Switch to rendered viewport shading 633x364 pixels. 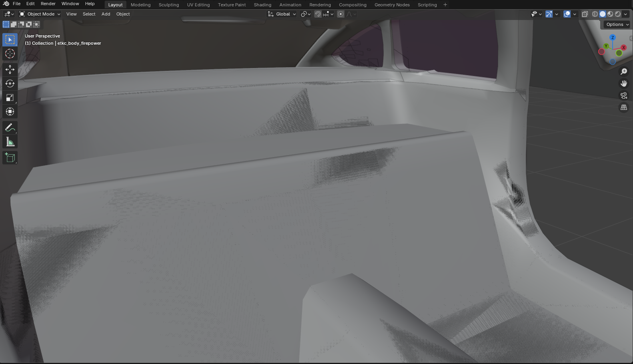click(618, 14)
